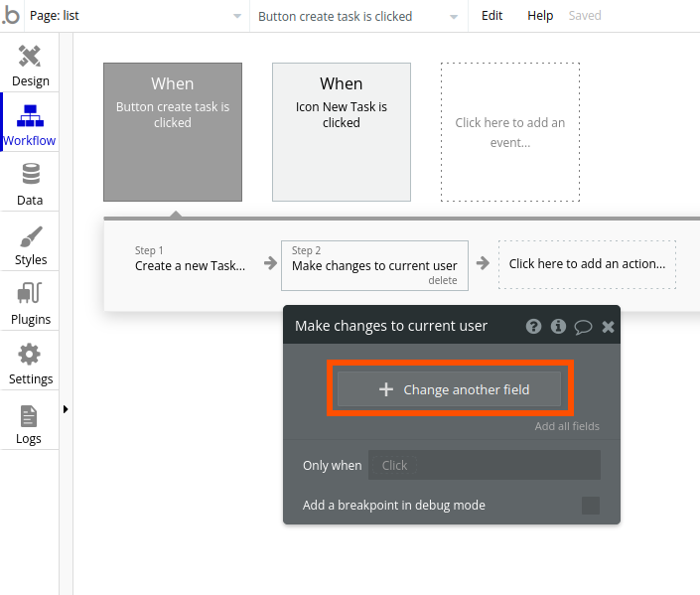
Task: Click Add all fields link
Action: click(x=567, y=426)
